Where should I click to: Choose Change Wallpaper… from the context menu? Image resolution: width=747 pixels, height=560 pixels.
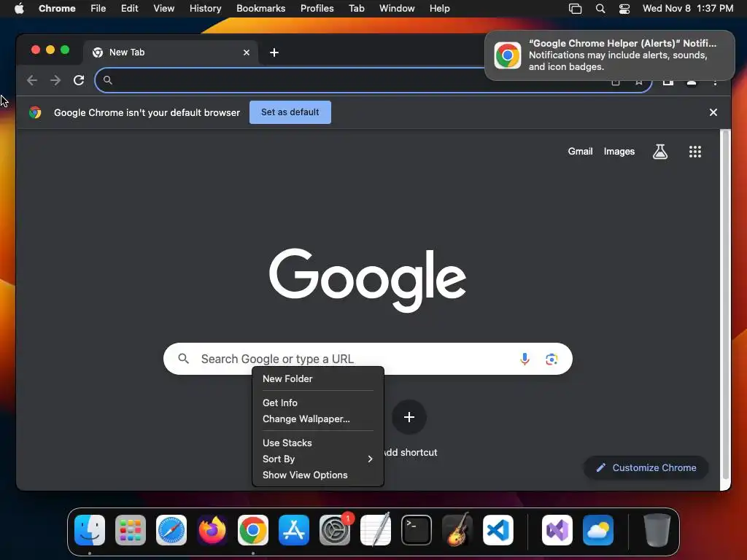pyautogui.click(x=318, y=419)
